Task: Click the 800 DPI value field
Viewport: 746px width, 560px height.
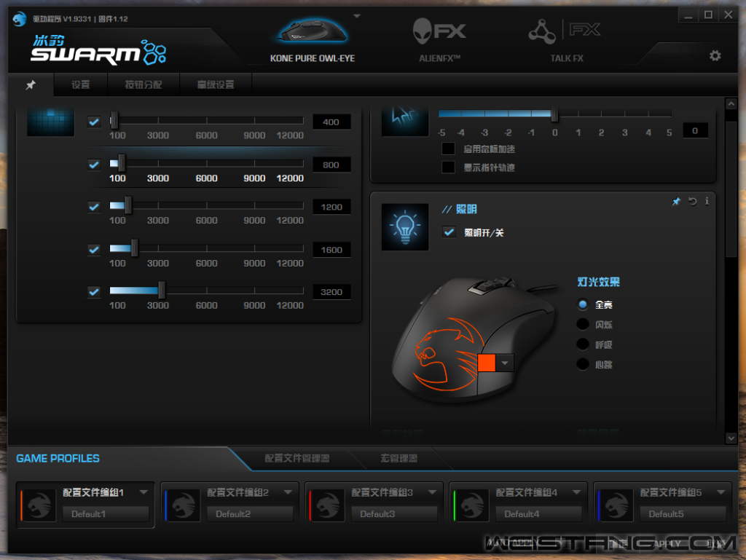Action: [331, 165]
